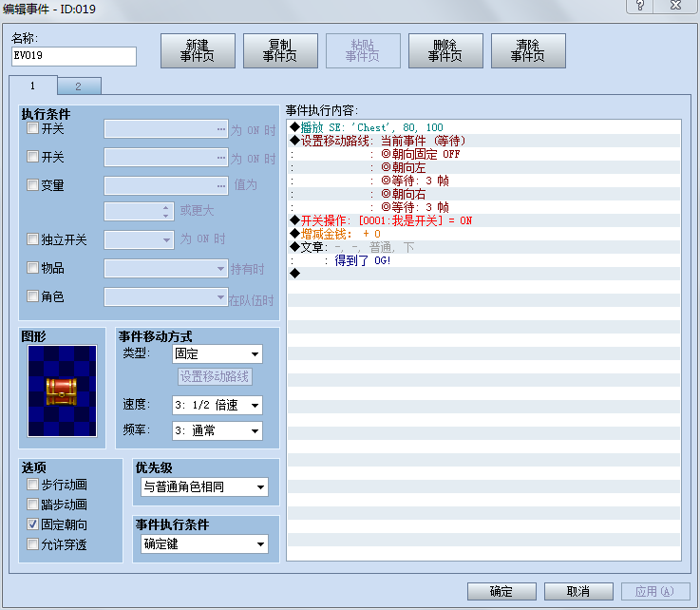This screenshot has width=700, height=610.
Task: Open the 角色 dropdown list
Action: coord(166,297)
